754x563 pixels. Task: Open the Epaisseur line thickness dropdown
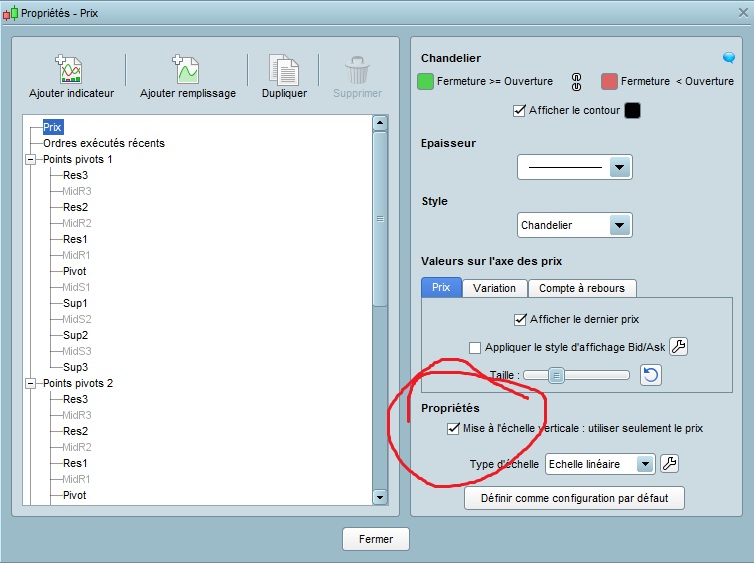point(575,167)
